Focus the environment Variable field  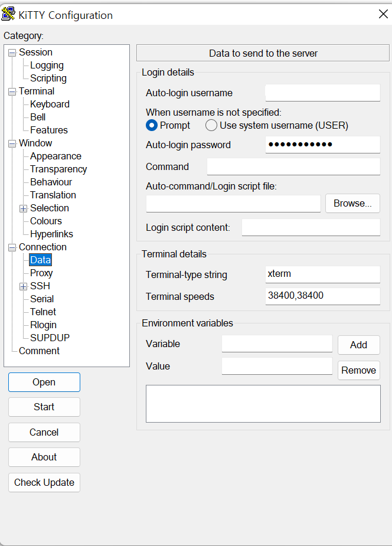click(x=277, y=344)
